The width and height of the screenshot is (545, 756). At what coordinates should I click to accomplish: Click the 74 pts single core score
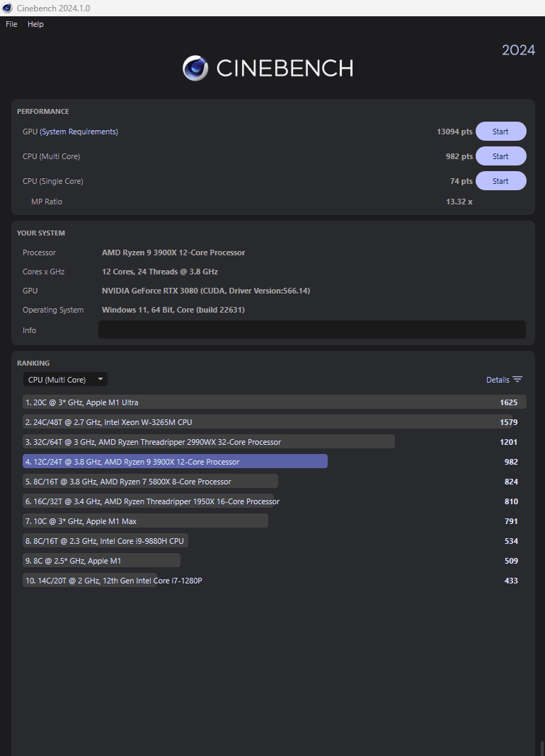[461, 181]
